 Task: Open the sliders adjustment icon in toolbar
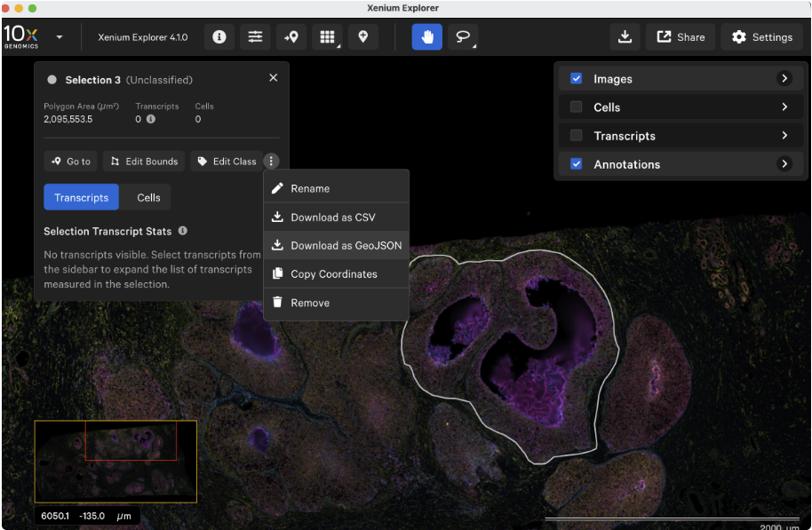pyautogui.click(x=255, y=36)
